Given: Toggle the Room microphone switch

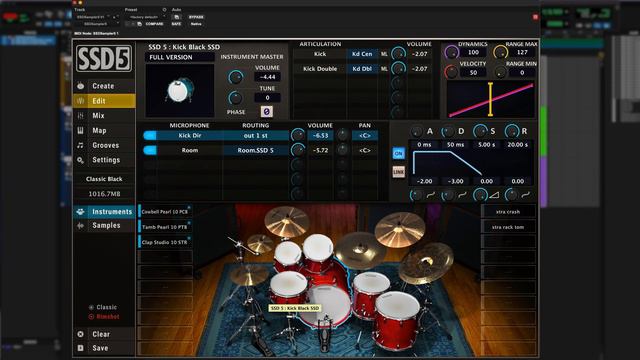Looking at the screenshot, I should pos(150,150).
